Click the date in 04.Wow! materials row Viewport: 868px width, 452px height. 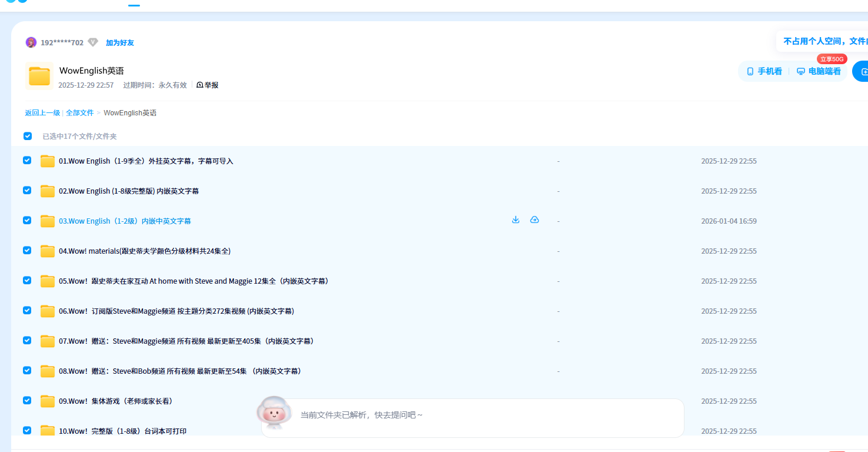point(729,251)
